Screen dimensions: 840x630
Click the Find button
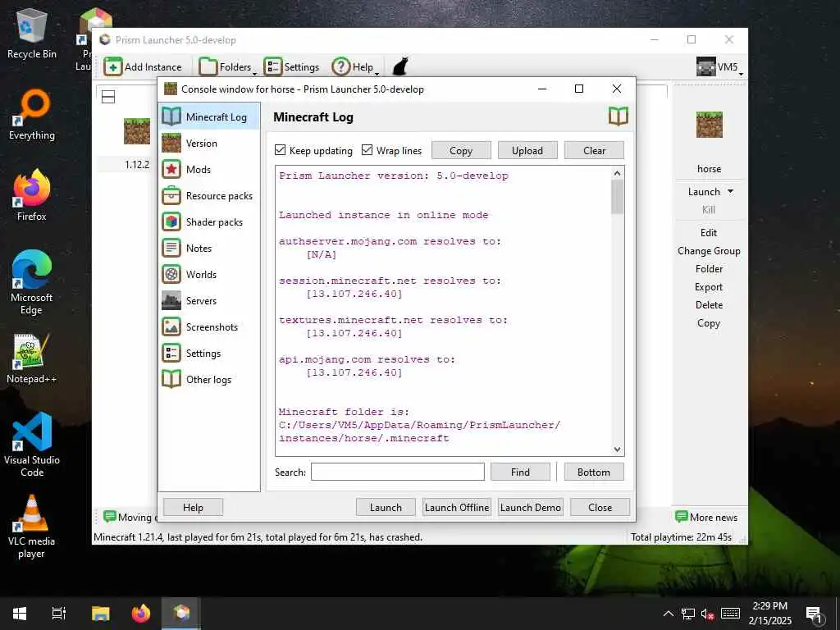tap(520, 472)
